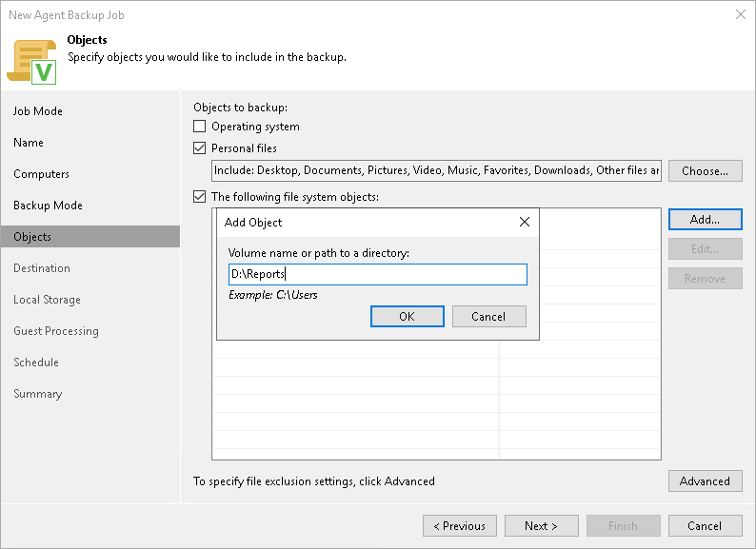Open the Job Mode step
This screenshot has height=549, width=756.
click(37, 111)
